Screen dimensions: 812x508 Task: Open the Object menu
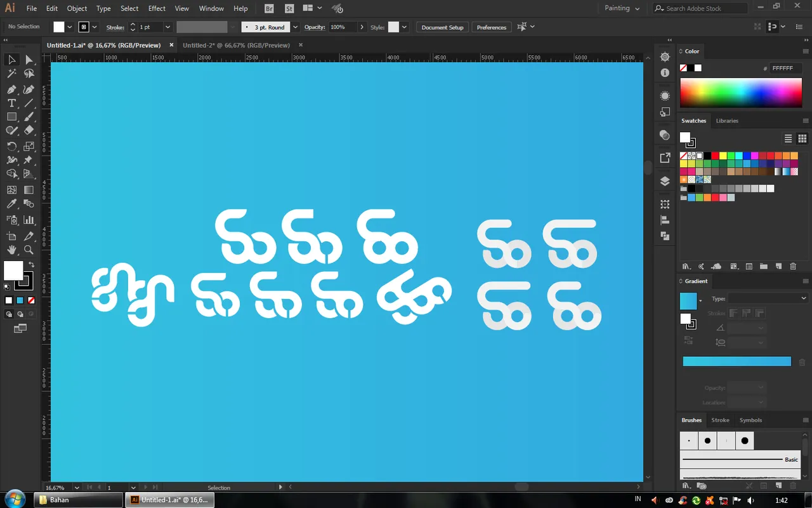point(77,8)
